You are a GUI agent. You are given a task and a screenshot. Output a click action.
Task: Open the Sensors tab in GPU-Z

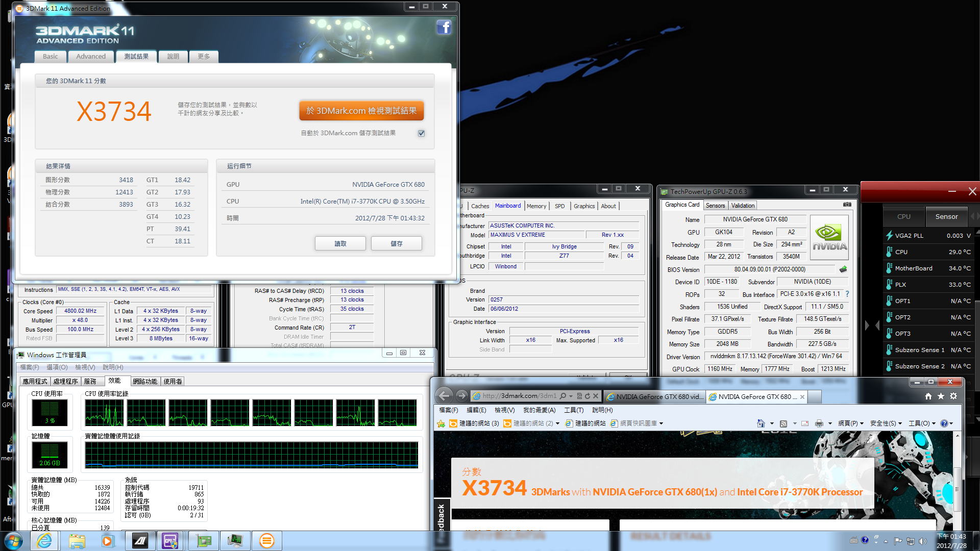tap(715, 205)
